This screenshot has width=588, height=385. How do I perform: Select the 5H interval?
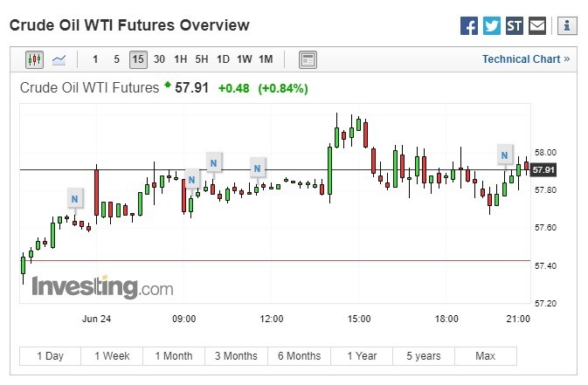(x=201, y=59)
